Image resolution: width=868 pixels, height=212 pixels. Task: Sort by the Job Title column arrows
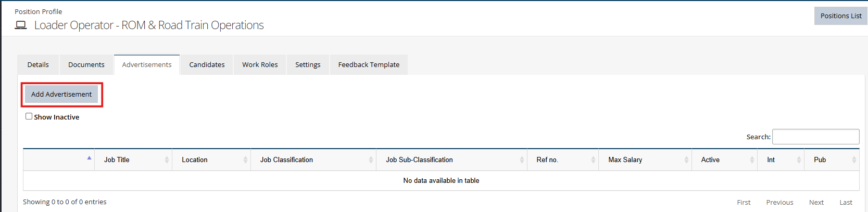[167, 160]
